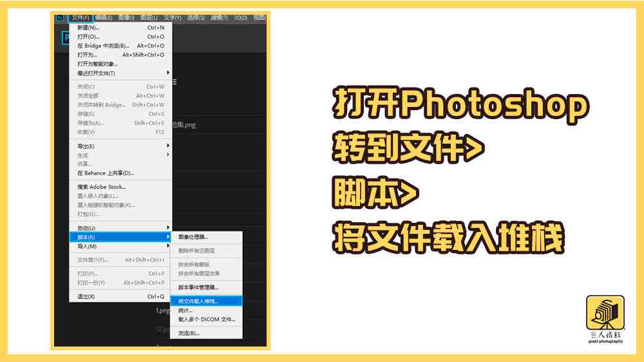
Task: Click greyed 删除所有空图层 in submenu
Action: point(206,251)
